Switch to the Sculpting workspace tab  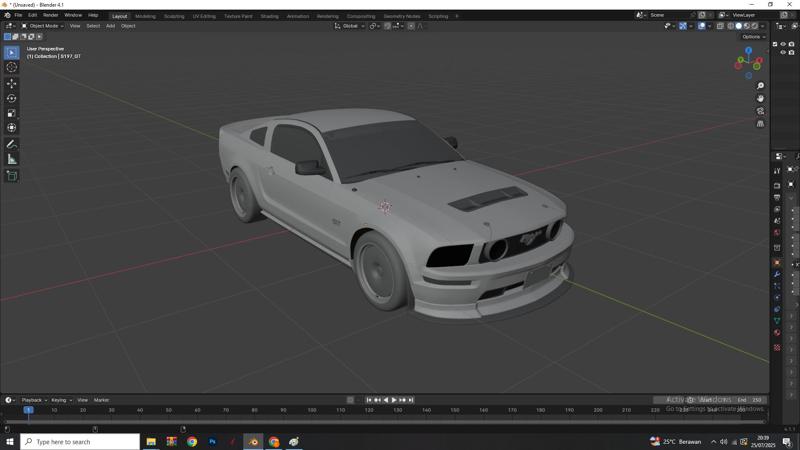[174, 16]
